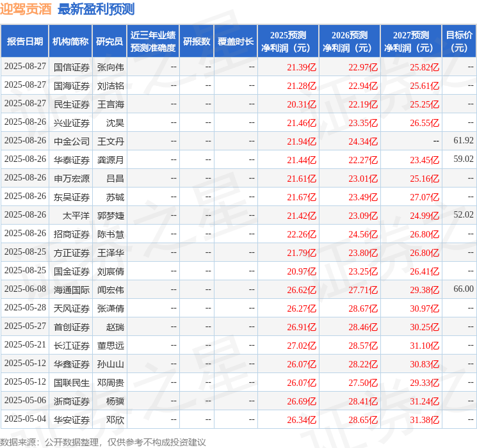The image size is (477, 448).
Task: Click 国海证券 institution cell
Action: pyautogui.click(x=72, y=86)
